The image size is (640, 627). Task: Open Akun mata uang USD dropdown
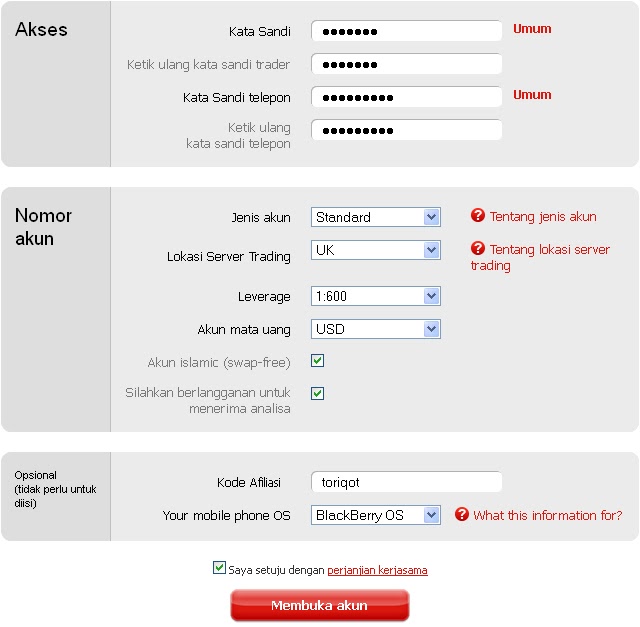click(376, 329)
